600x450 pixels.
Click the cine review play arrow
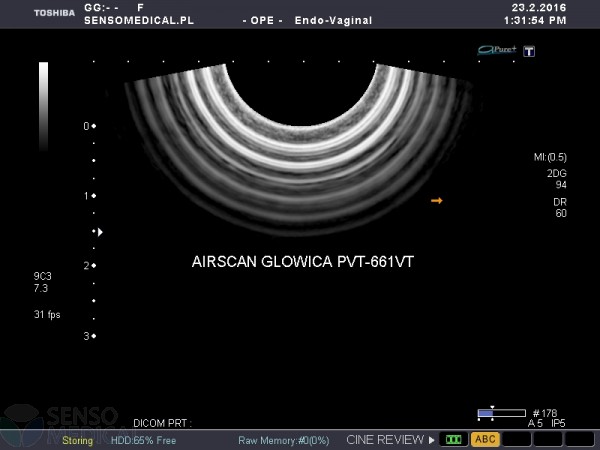pos(432,439)
